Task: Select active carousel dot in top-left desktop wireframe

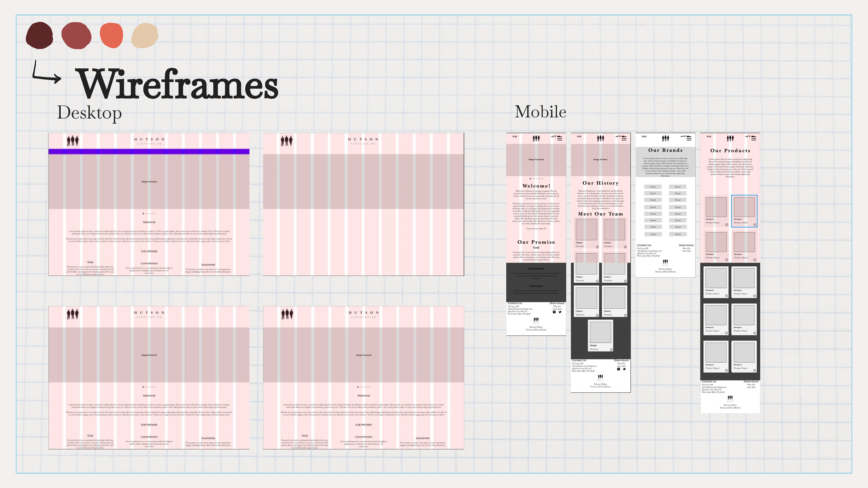Action: [x=144, y=213]
